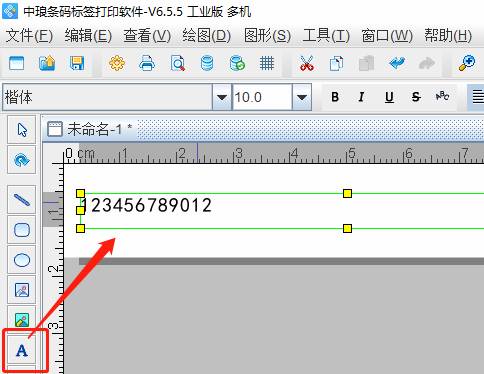This screenshot has height=374, width=484.
Task: Select the text tool marked A
Action: click(x=22, y=350)
